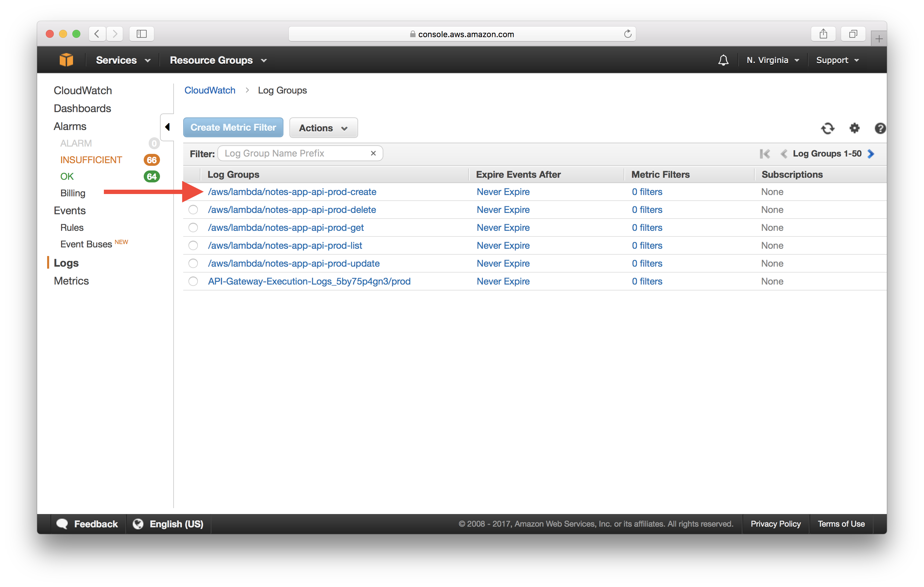Clear the filter field with x

point(373,153)
